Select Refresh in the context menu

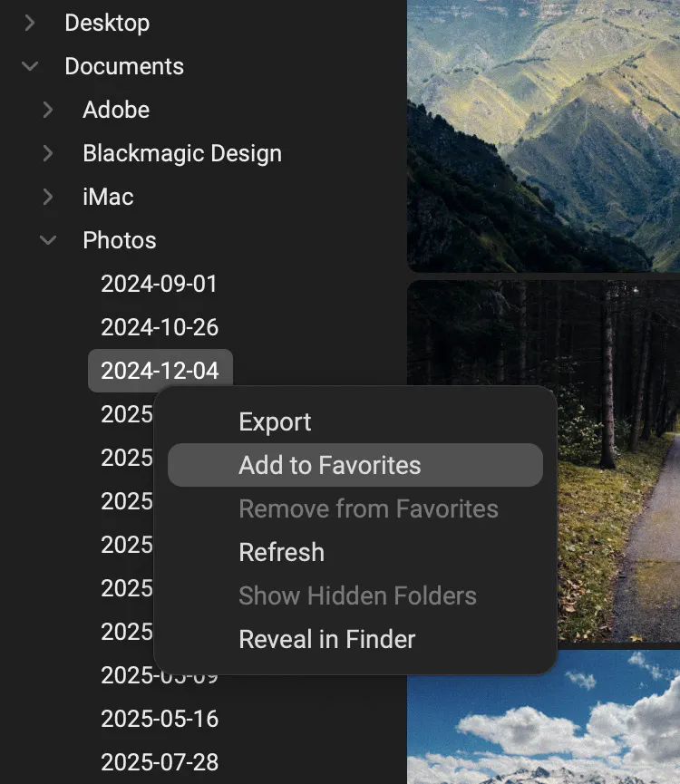(281, 552)
